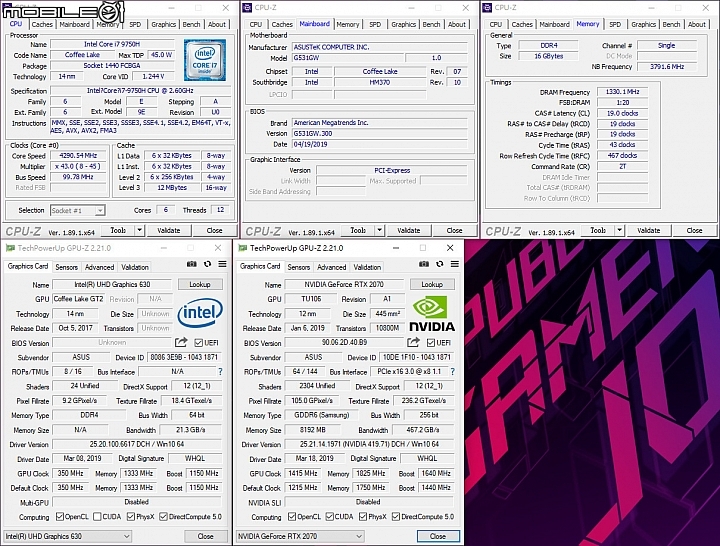Open the hamburger menu in Intel GPU-Z window
The height and width of the screenshot is (546, 720).
(222, 264)
